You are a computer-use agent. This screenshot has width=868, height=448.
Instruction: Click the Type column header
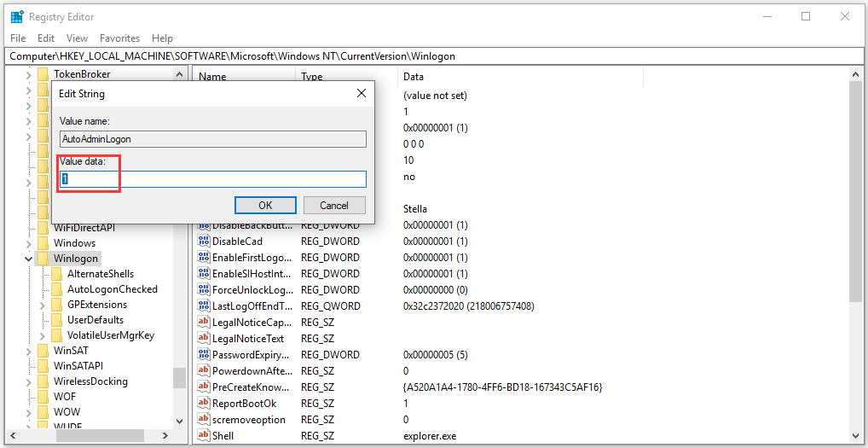(x=346, y=77)
